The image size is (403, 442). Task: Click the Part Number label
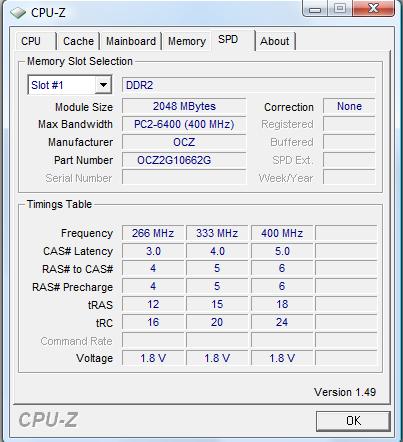tap(83, 160)
